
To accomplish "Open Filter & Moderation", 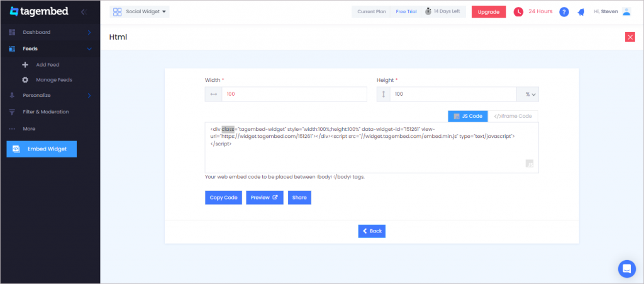I will pyautogui.click(x=46, y=112).
